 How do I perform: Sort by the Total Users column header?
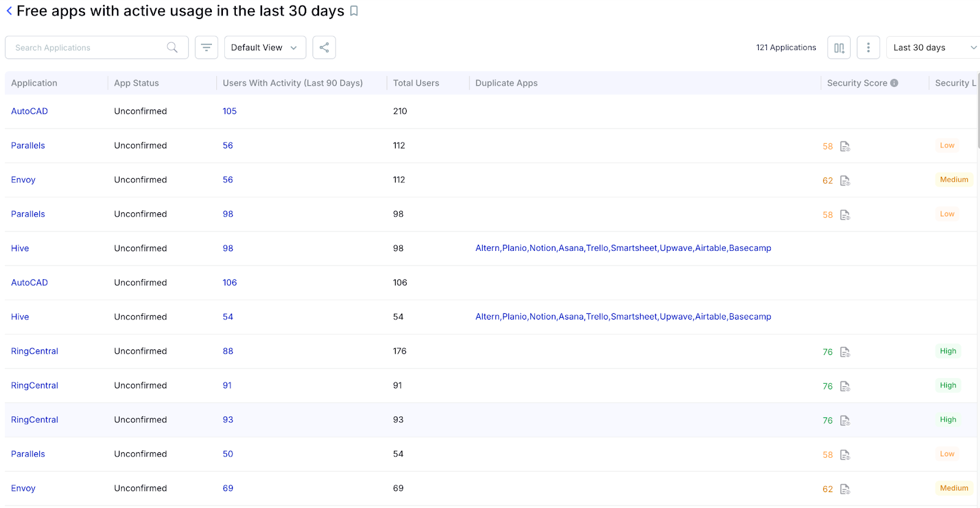(416, 83)
